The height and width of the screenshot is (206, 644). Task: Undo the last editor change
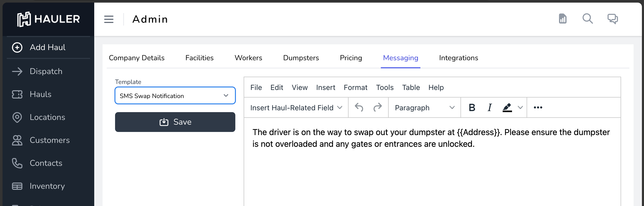359,107
